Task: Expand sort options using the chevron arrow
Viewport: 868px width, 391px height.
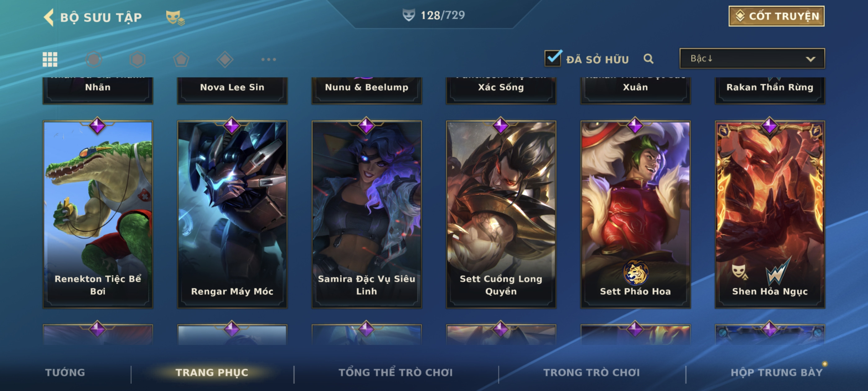Action: pyautogui.click(x=810, y=59)
